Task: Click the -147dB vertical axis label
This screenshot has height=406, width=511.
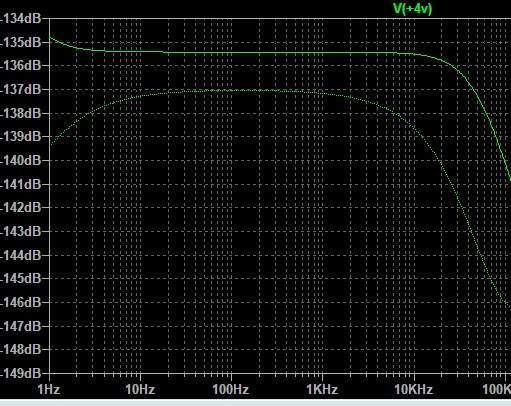Action: (x=21, y=326)
